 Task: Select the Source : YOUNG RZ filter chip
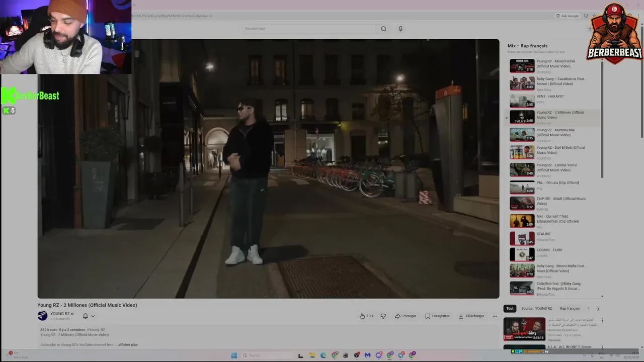536,308
